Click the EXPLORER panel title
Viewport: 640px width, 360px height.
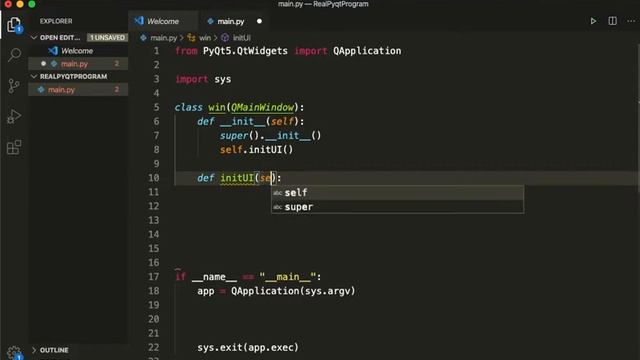(x=56, y=21)
